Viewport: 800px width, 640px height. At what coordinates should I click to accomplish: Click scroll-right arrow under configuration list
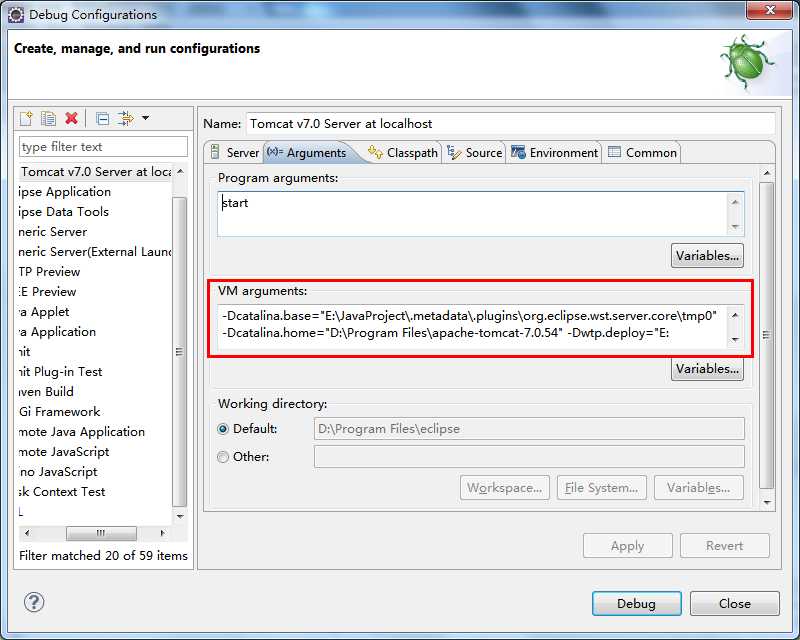[163, 533]
